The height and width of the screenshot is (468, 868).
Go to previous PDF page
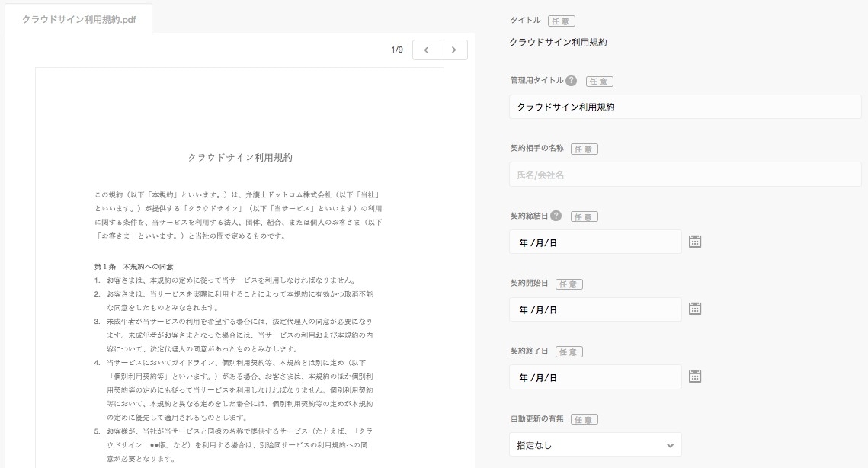pos(426,50)
